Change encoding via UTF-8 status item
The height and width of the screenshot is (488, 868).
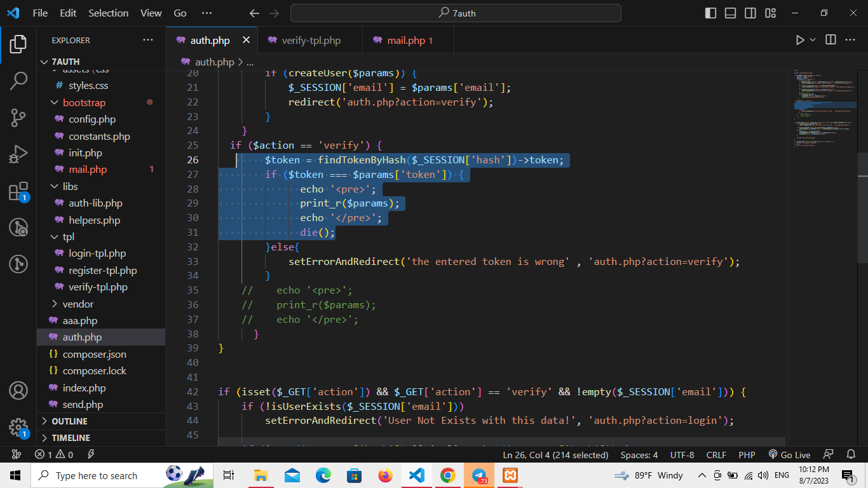click(x=682, y=454)
